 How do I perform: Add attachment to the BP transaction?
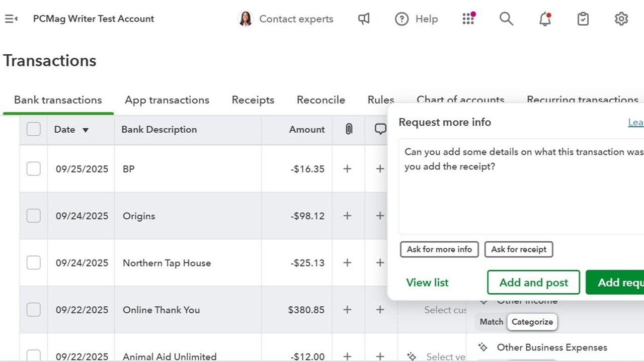click(x=347, y=169)
